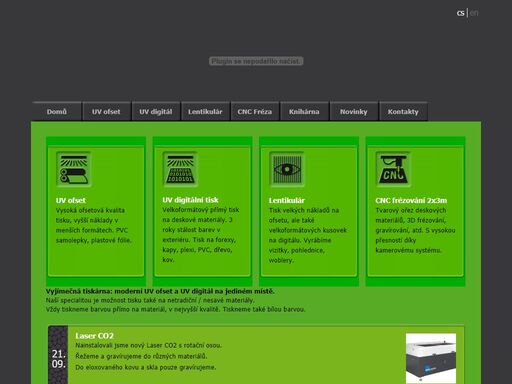Image resolution: width=512 pixels, height=384 pixels.
Task: Click the 21. 09. news date badge
Action: (58, 358)
